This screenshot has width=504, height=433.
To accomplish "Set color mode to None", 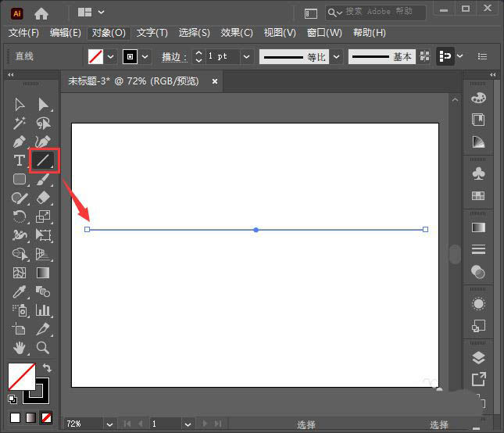I will 46,417.
